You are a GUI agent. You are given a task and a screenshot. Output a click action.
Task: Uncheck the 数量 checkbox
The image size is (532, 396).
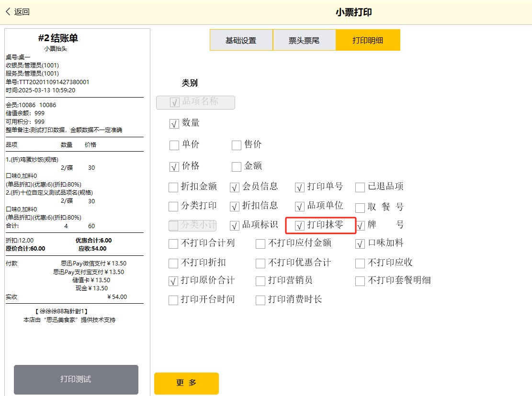pyautogui.click(x=174, y=124)
